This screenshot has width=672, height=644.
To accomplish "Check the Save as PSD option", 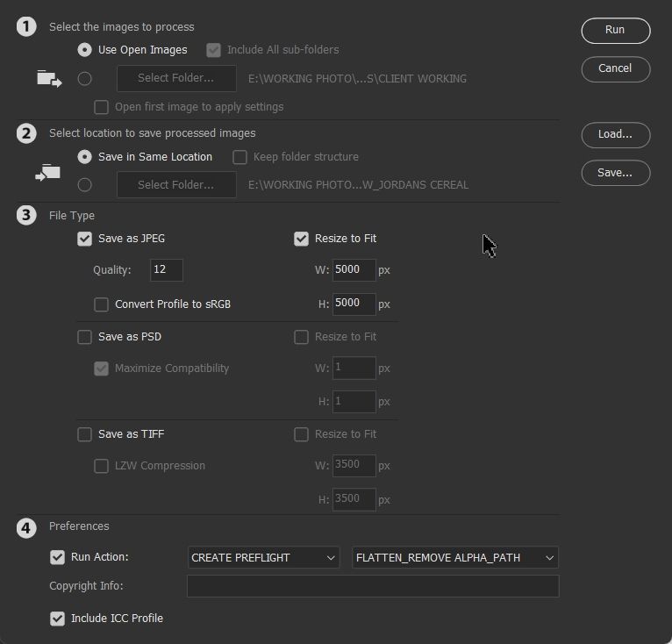I will tap(85, 337).
